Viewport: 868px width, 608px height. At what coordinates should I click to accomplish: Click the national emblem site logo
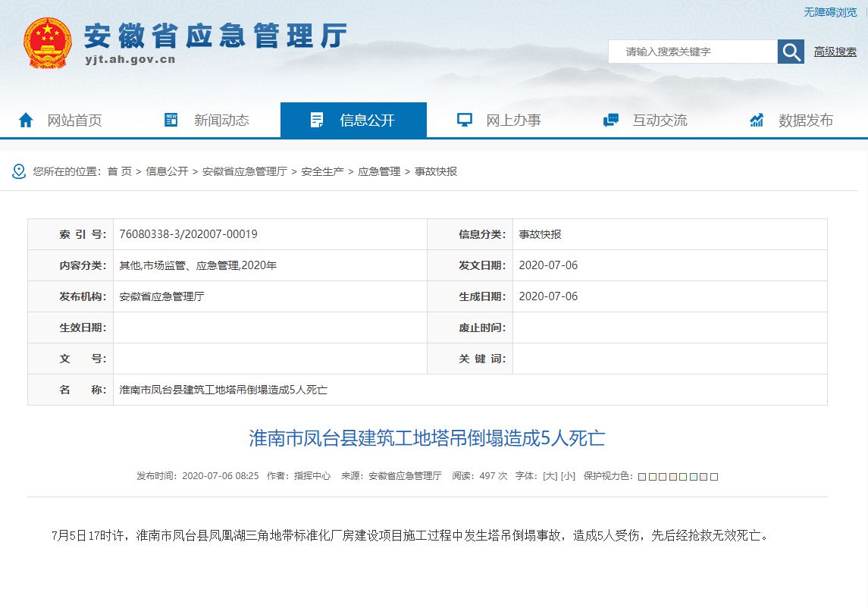coord(47,43)
